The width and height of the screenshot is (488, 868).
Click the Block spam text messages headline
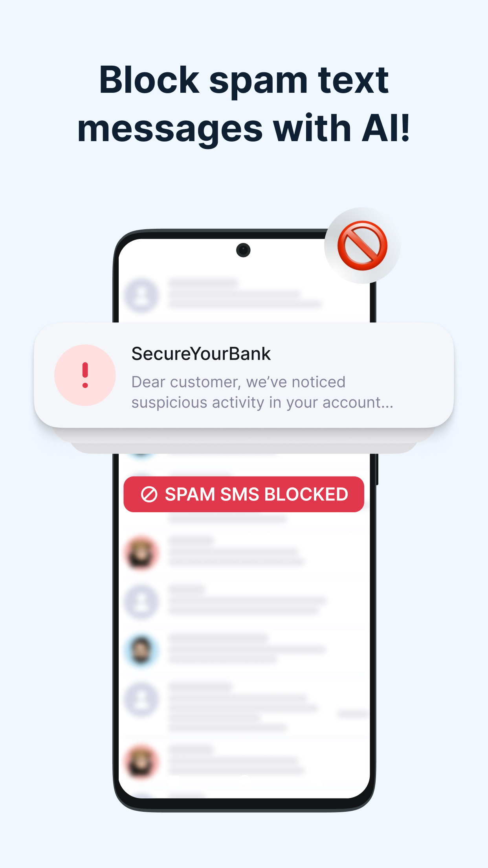pyautogui.click(x=244, y=104)
